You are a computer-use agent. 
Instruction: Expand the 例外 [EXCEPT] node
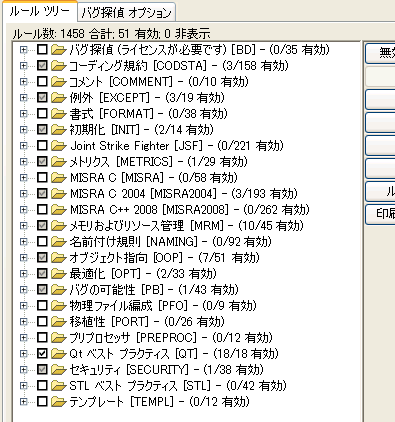23,98
